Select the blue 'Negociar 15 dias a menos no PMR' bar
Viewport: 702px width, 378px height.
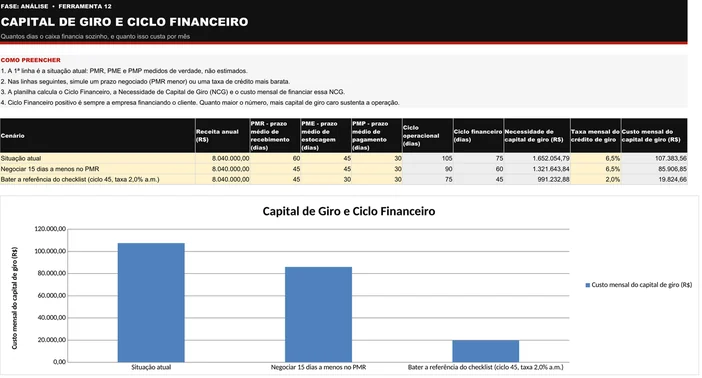(x=318, y=314)
